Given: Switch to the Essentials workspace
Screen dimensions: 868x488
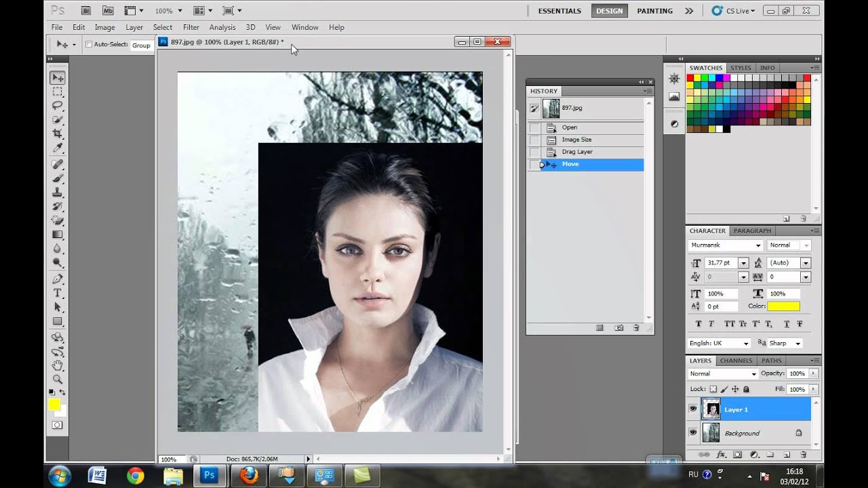Looking at the screenshot, I should (559, 11).
